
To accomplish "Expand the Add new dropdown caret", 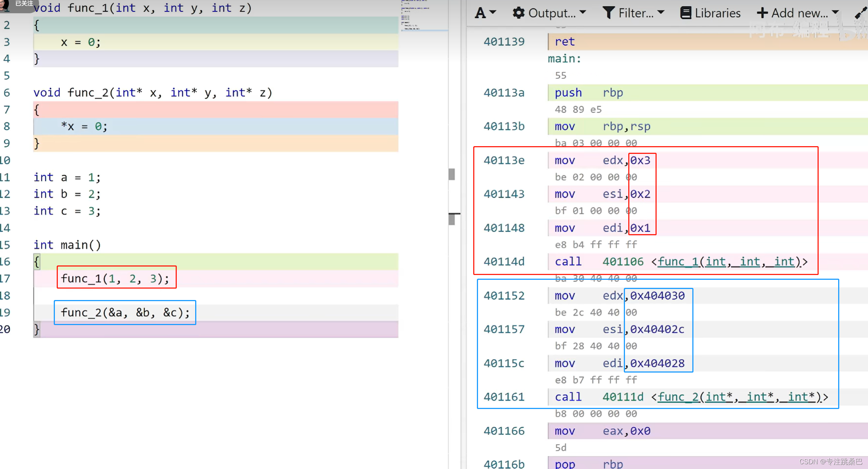I will point(835,13).
